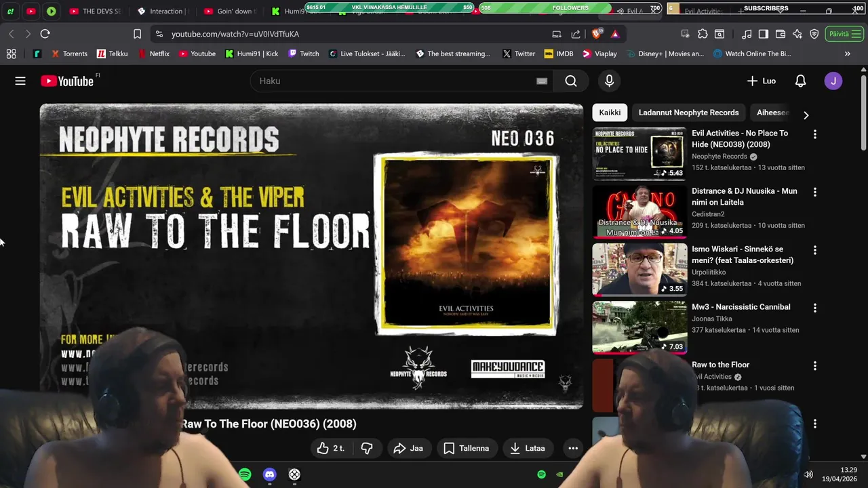868x488 pixels.
Task: Start voice search with the microphone icon
Action: (x=609, y=81)
